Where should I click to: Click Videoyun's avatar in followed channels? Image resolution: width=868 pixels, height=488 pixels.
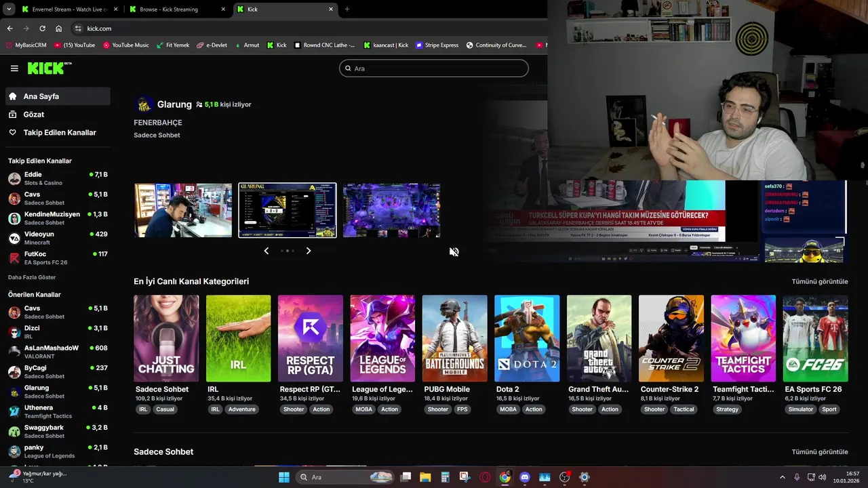14,238
